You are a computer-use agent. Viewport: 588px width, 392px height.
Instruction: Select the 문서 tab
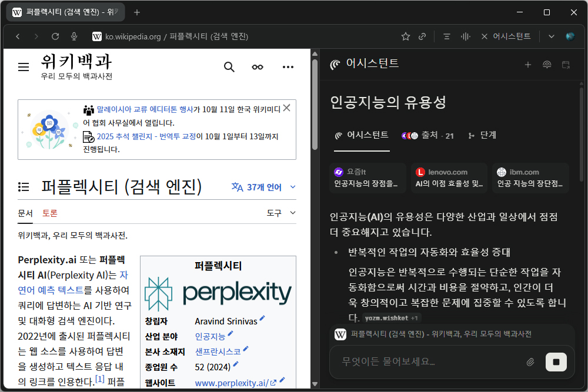[25, 213]
